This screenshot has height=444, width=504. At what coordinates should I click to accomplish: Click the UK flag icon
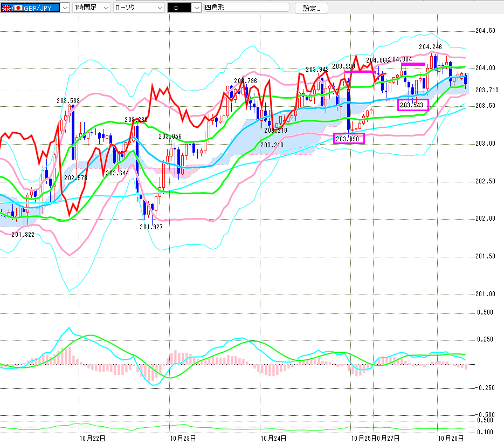pos(7,8)
